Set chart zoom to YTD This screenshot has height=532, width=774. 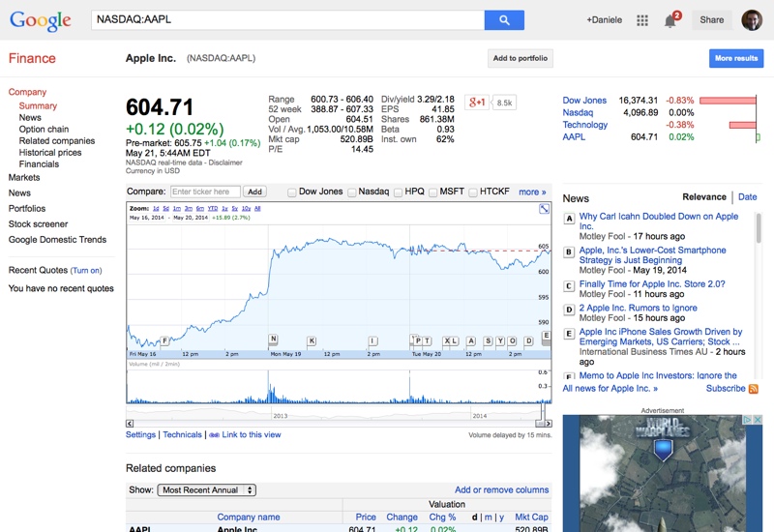coord(213,208)
